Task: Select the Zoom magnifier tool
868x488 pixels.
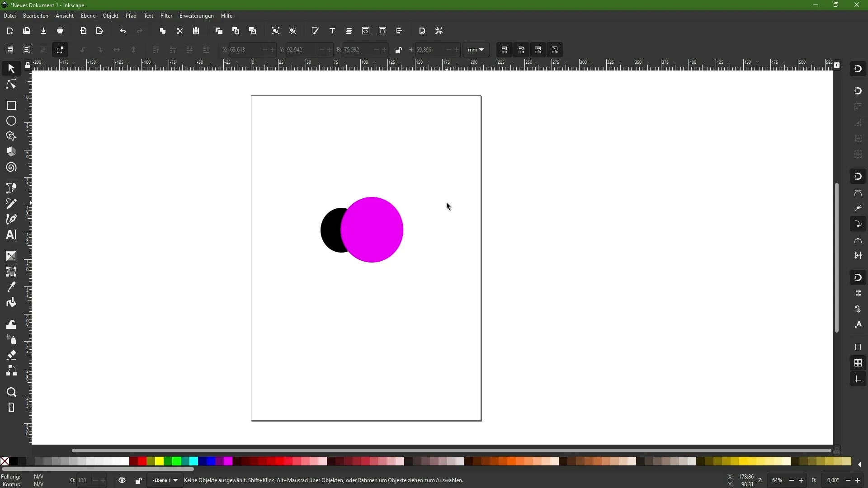Action: (11, 392)
